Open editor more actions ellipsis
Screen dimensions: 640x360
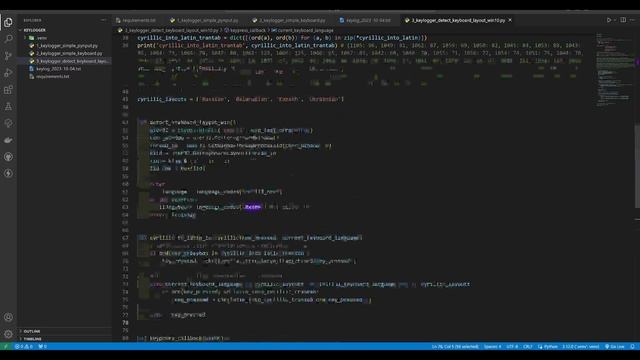click(633, 20)
